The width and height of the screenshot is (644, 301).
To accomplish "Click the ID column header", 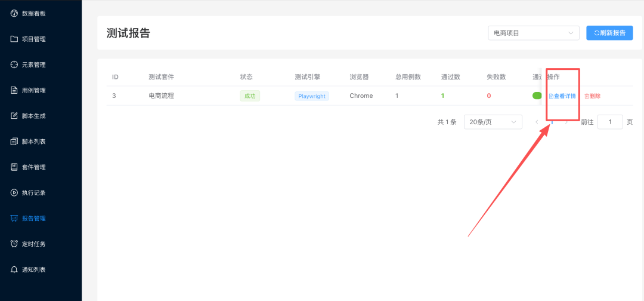I will pos(116,77).
